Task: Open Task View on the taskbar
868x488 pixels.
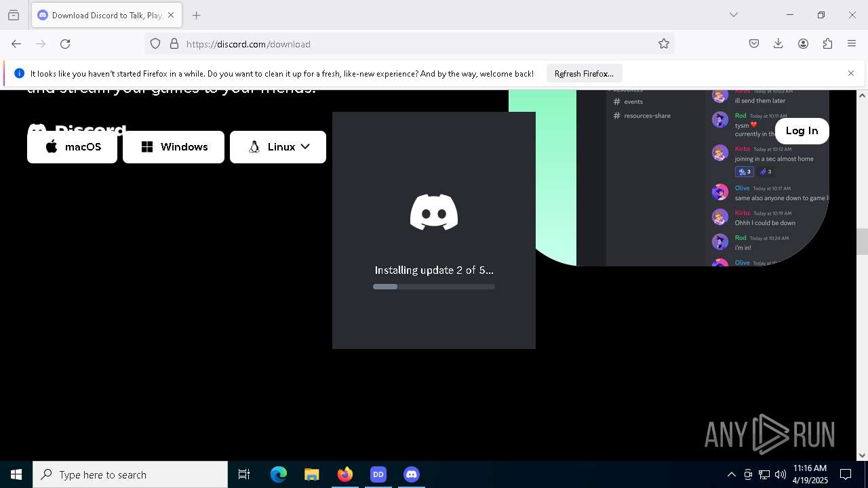Action: (244, 474)
